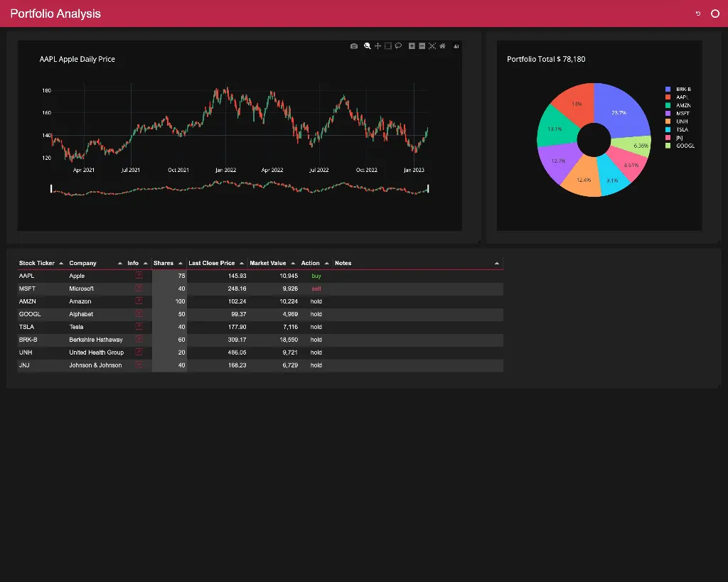Sort by Market Value column arrow
728x582 pixels.
[293, 264]
